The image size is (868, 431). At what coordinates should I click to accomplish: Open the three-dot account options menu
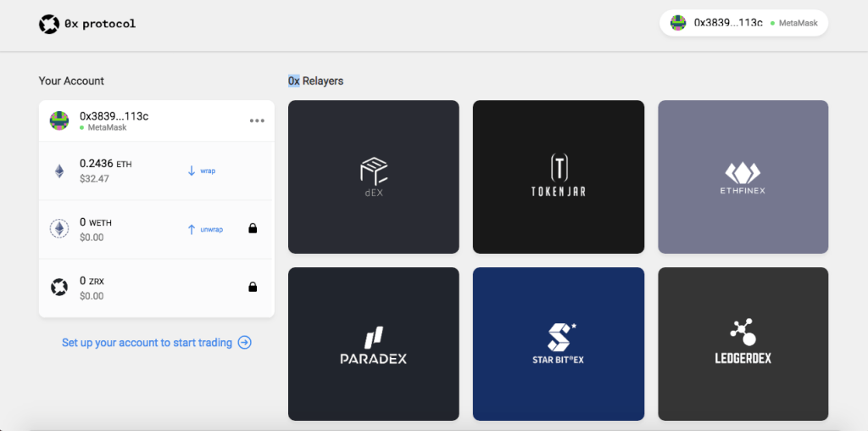257,120
